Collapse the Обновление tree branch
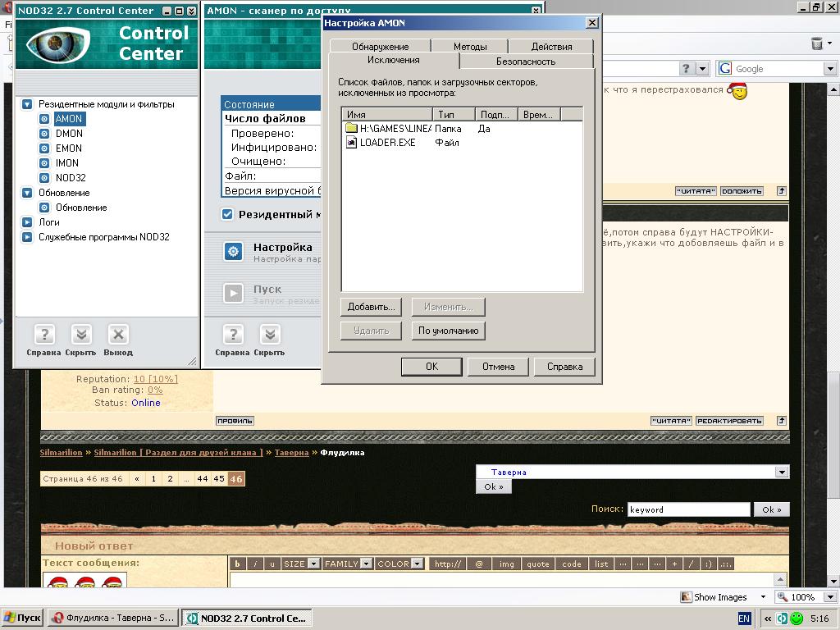The width and height of the screenshot is (840, 630). 27,193
